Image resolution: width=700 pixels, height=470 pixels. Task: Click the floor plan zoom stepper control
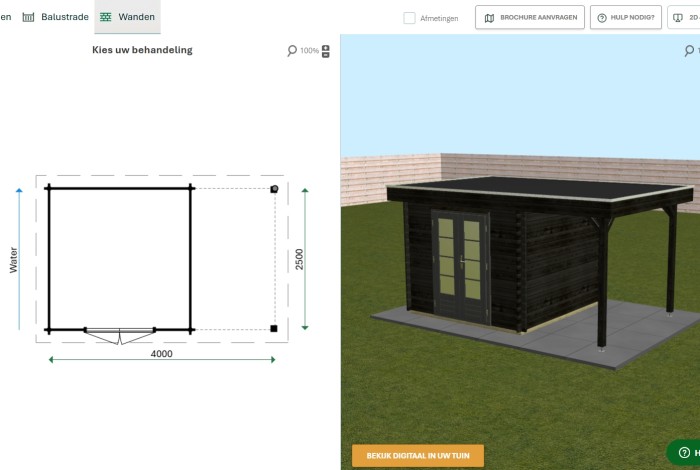(x=325, y=51)
